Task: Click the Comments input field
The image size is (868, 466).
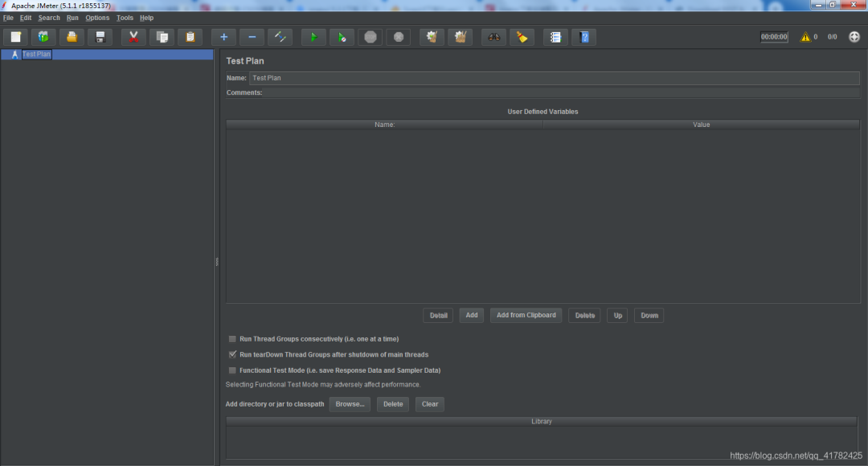Action: tap(562, 93)
